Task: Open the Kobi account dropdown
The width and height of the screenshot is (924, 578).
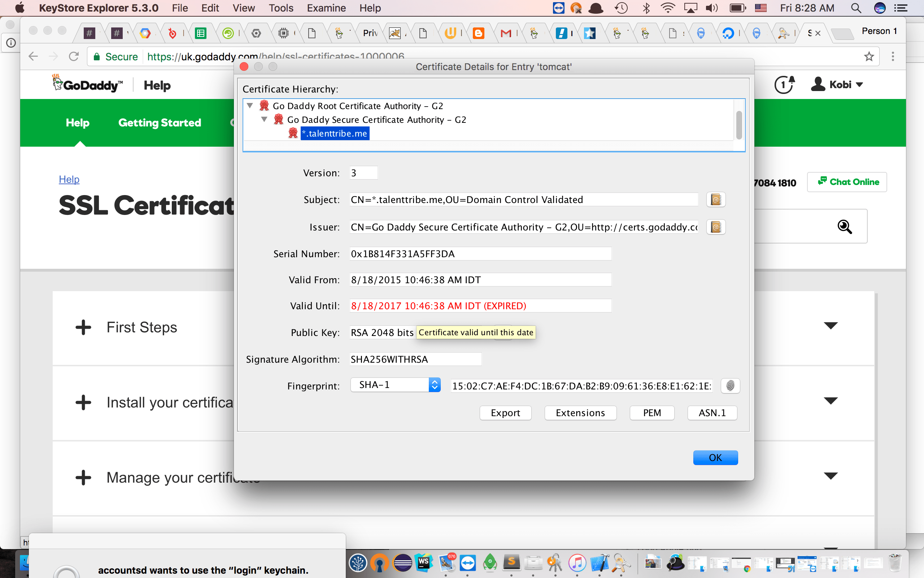Action: (x=837, y=85)
